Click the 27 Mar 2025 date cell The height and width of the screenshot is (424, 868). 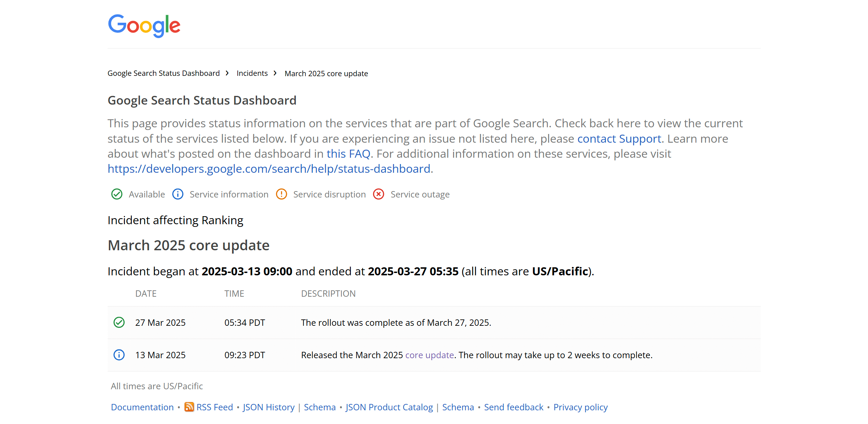point(160,322)
